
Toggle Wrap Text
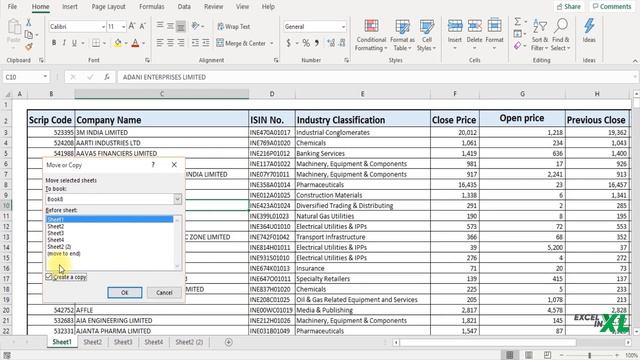233,27
